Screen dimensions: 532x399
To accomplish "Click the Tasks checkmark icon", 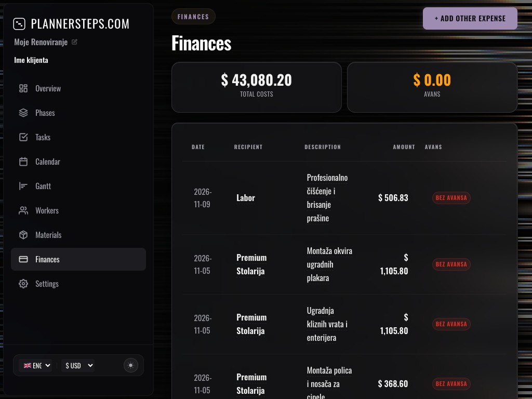I will [23, 137].
